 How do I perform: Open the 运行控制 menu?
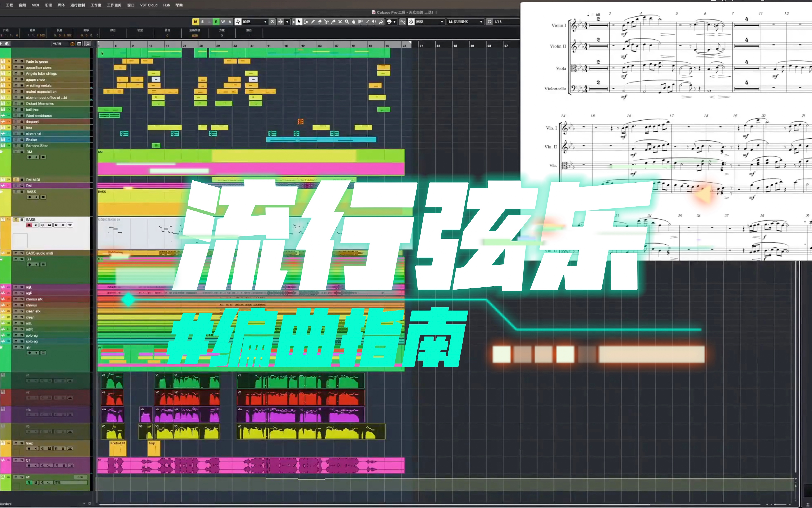click(78, 5)
